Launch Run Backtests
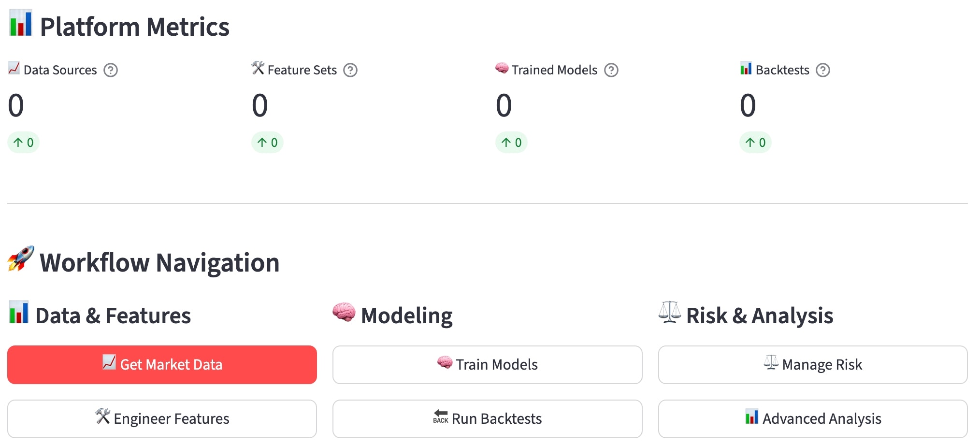The image size is (980, 445). [487, 418]
